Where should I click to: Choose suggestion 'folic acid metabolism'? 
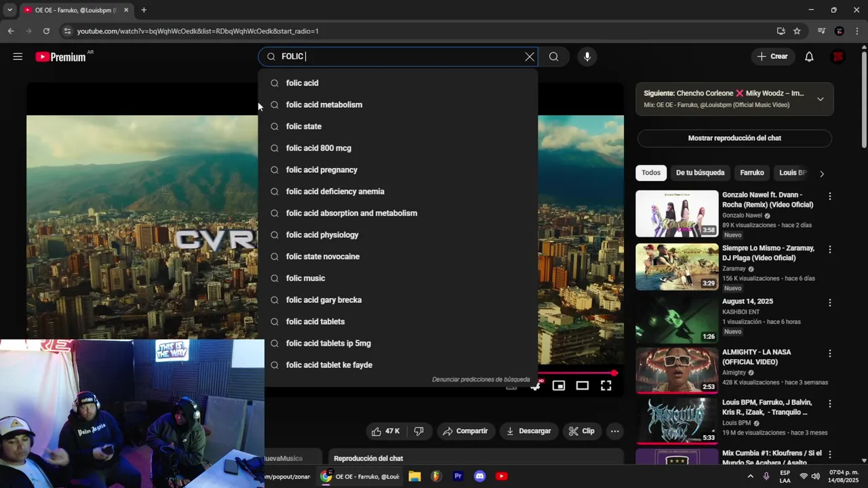[398, 104]
